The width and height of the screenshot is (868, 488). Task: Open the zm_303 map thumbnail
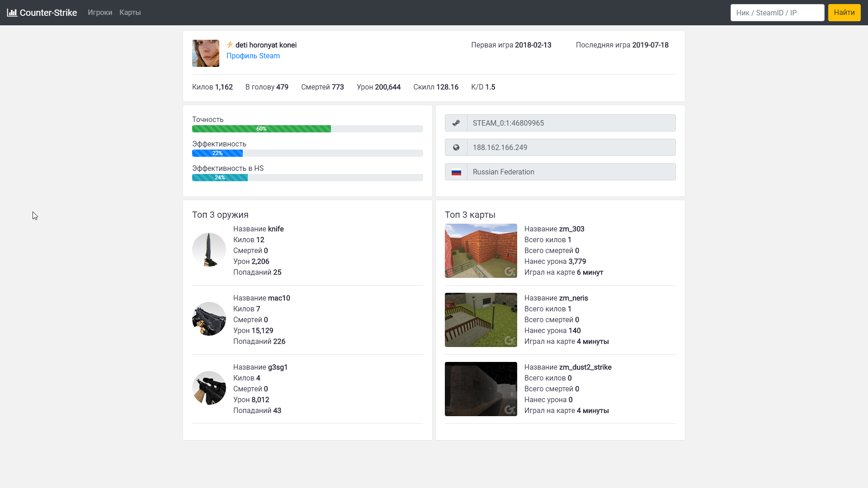point(481,251)
